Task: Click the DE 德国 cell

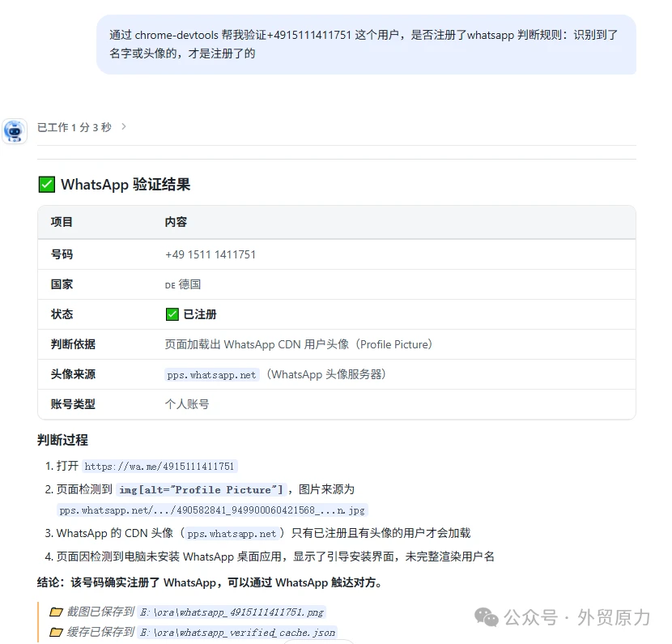Action: coord(183,284)
